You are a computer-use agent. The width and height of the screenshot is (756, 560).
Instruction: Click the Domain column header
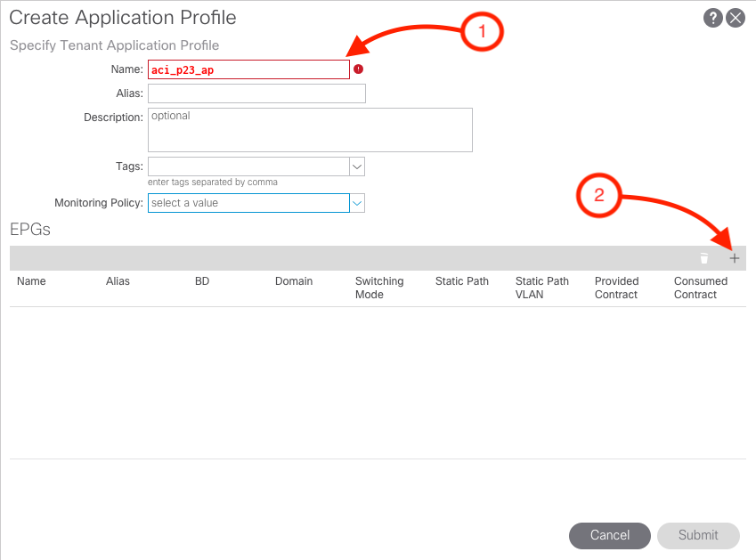click(294, 281)
